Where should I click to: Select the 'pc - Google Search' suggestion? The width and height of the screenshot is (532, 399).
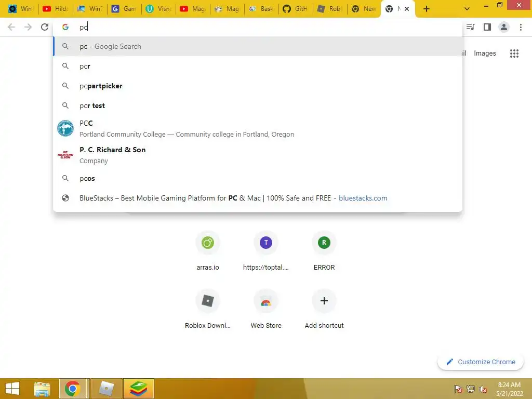tap(258, 46)
